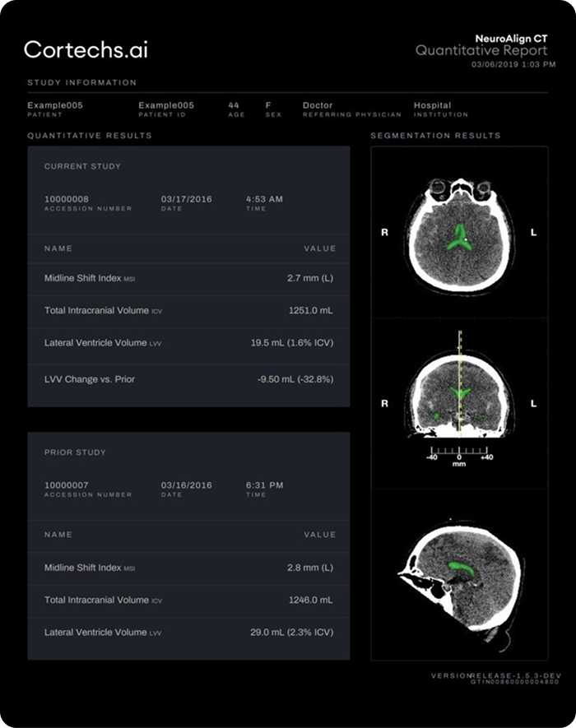The height and width of the screenshot is (728, 576).
Task: Click the Hospital institution field
Action: click(432, 106)
